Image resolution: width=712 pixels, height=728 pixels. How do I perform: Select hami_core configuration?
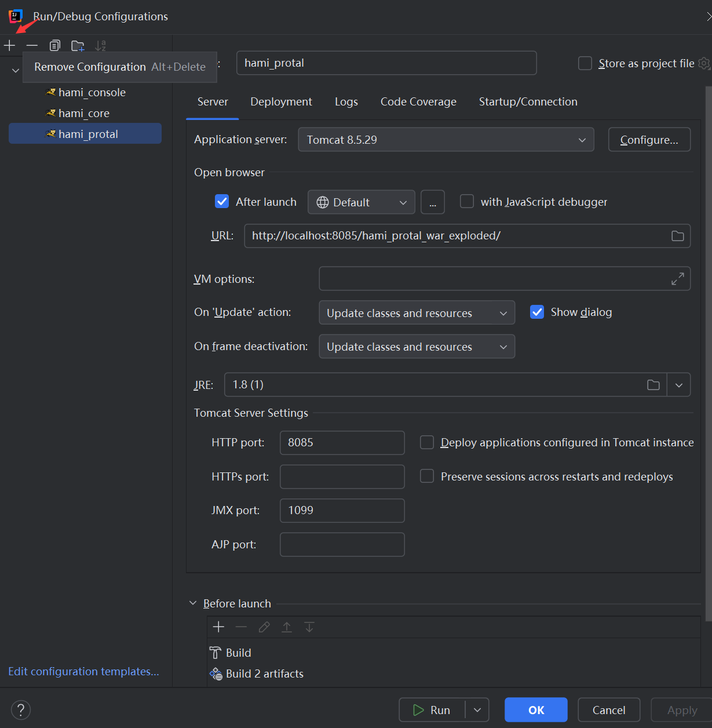(85, 113)
